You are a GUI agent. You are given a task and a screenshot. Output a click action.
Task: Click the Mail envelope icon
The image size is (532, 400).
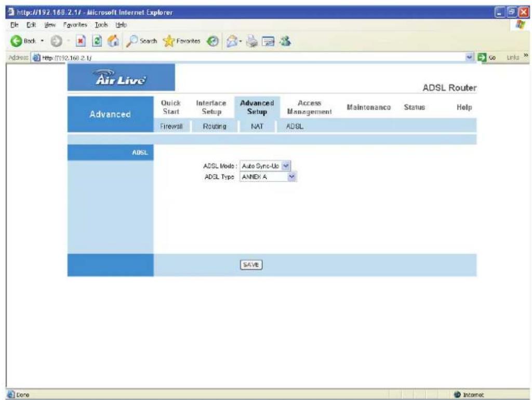pos(232,41)
